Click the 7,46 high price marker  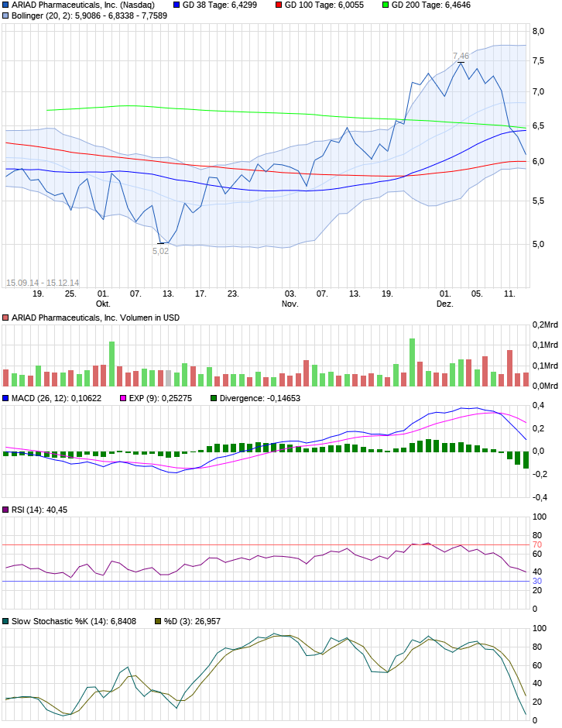tap(461, 57)
